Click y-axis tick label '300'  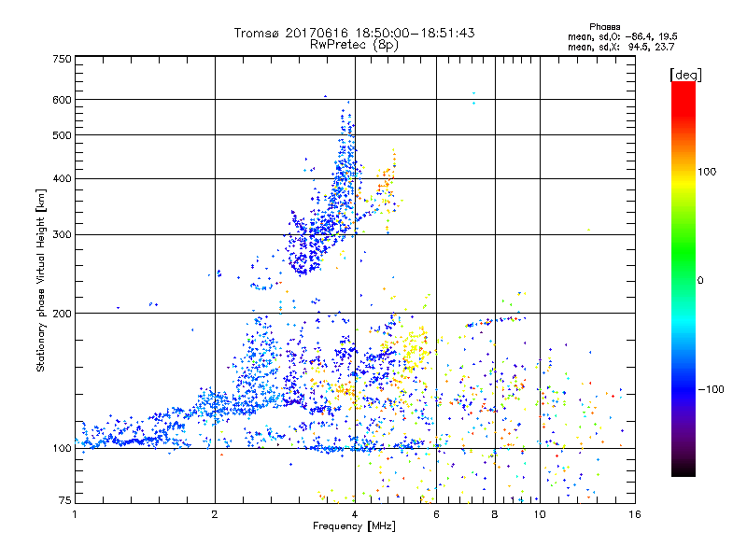(x=63, y=235)
